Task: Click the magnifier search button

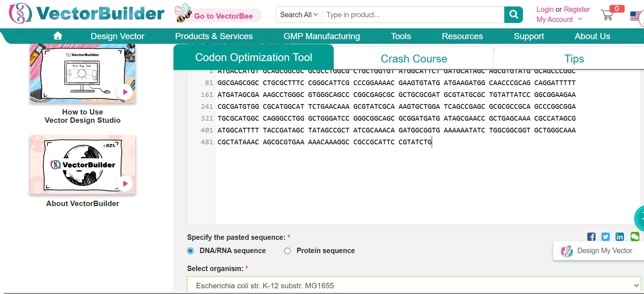Action: [x=513, y=15]
